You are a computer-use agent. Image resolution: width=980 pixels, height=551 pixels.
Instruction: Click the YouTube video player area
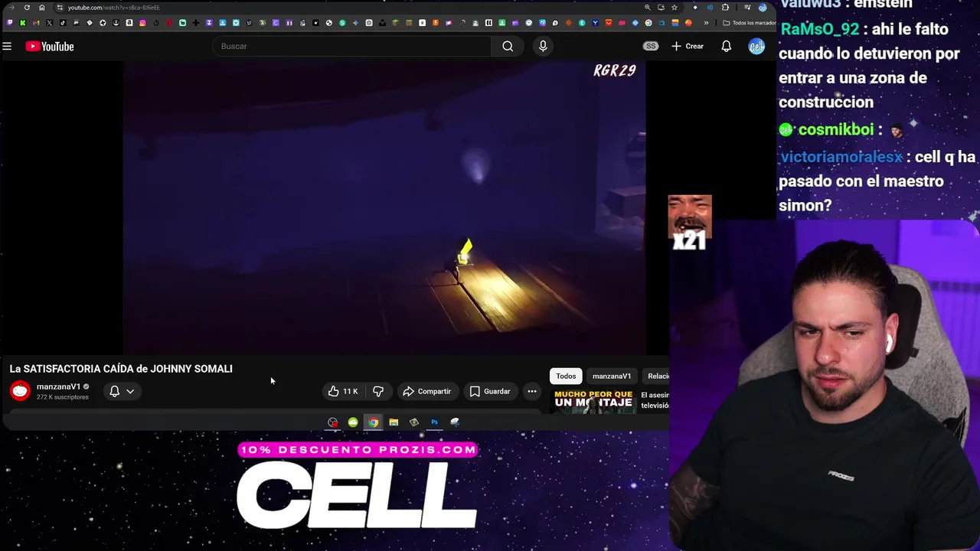(x=384, y=208)
